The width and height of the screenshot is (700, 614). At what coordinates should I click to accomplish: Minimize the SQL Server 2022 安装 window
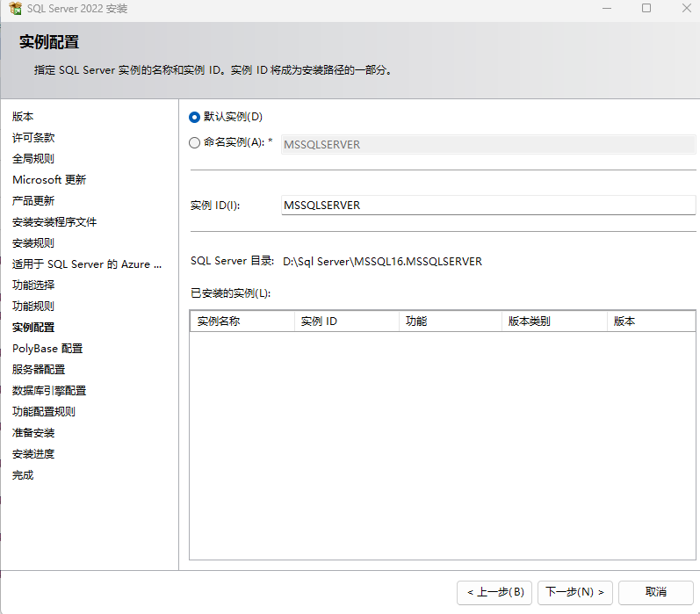607,9
